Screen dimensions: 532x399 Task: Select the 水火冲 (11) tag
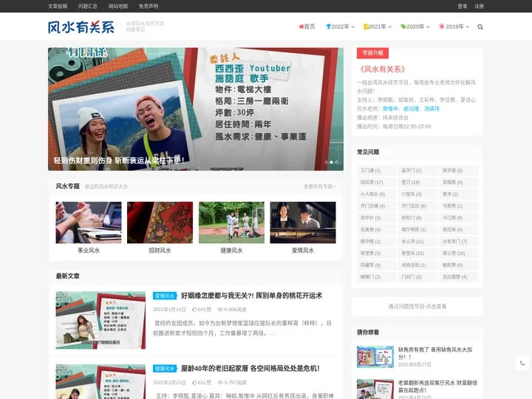[x=417, y=241]
